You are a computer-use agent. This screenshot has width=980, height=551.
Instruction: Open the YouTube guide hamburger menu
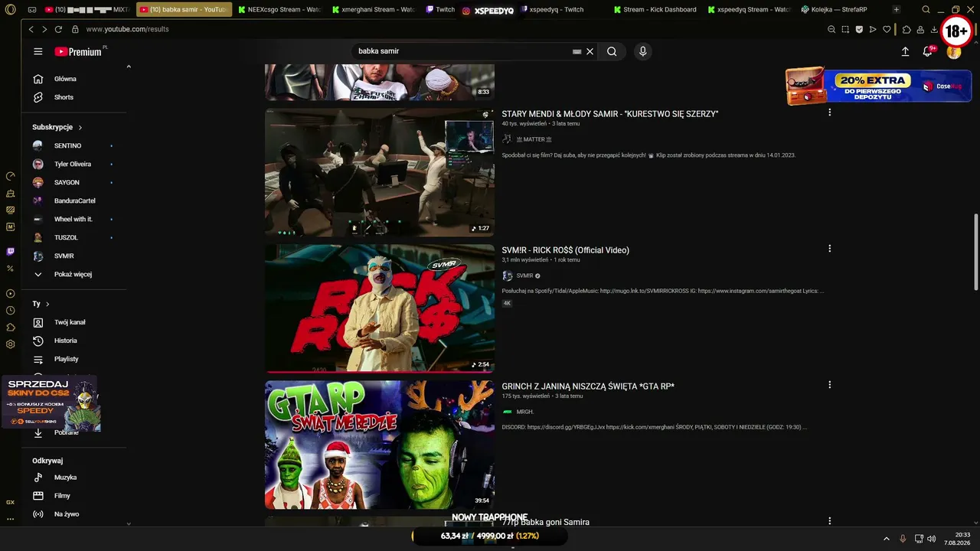(x=38, y=51)
